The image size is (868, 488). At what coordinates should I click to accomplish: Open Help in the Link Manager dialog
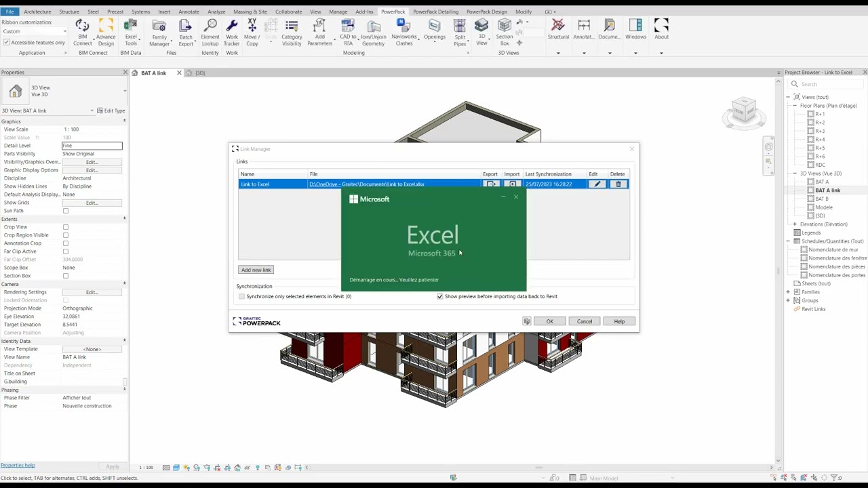[x=619, y=321]
